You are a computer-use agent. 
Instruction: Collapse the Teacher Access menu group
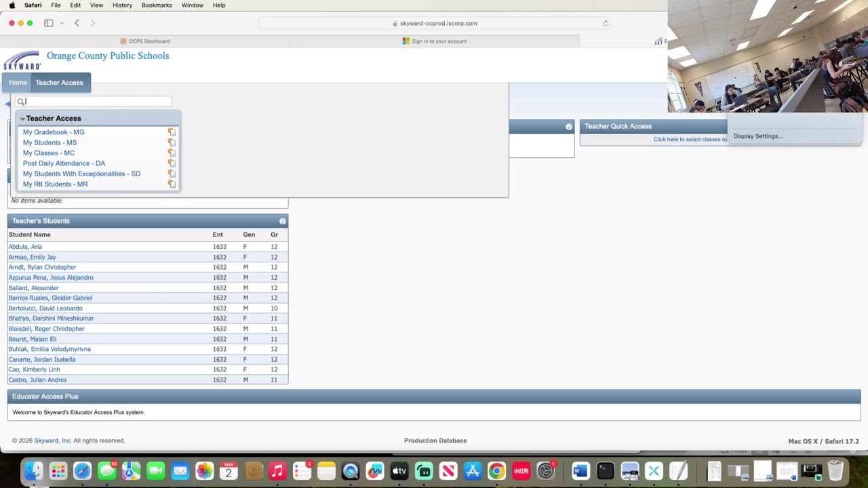(22, 119)
